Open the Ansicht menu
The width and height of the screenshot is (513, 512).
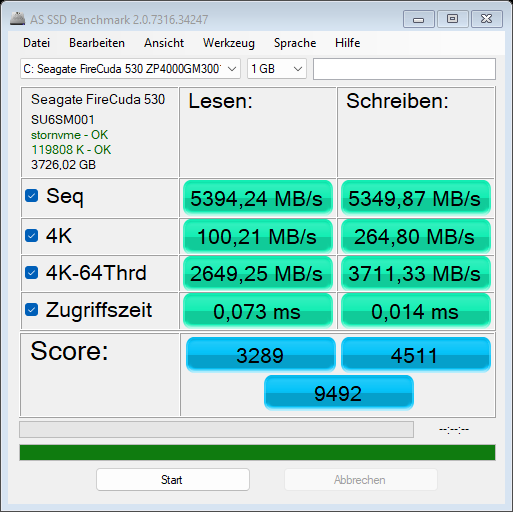(164, 43)
